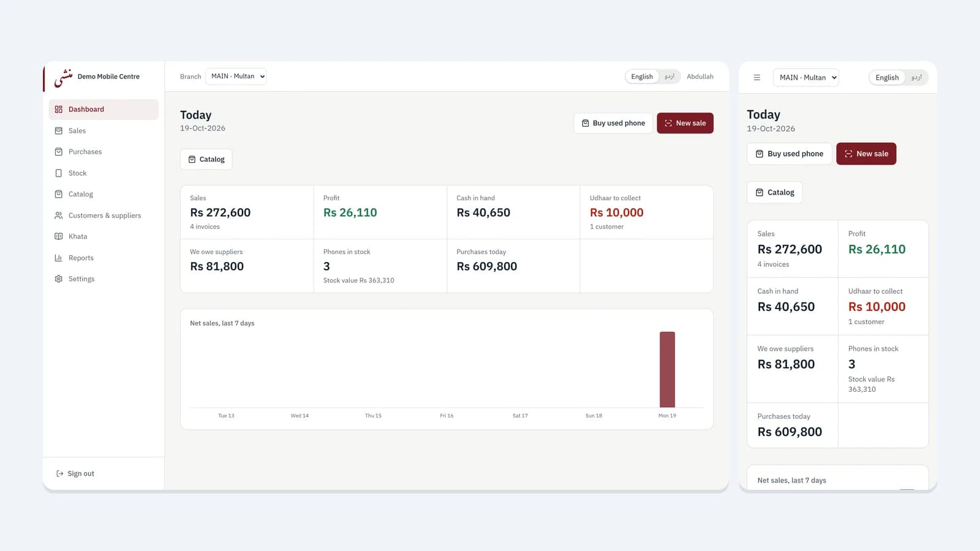980x551 pixels.
Task: Go to Purchases in sidebar
Action: (104, 152)
